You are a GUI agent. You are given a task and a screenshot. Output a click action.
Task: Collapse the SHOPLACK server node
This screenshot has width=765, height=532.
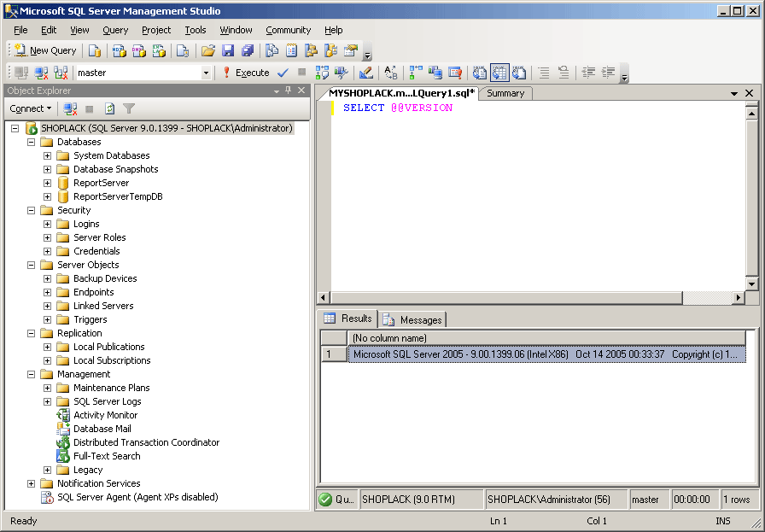(x=15, y=128)
